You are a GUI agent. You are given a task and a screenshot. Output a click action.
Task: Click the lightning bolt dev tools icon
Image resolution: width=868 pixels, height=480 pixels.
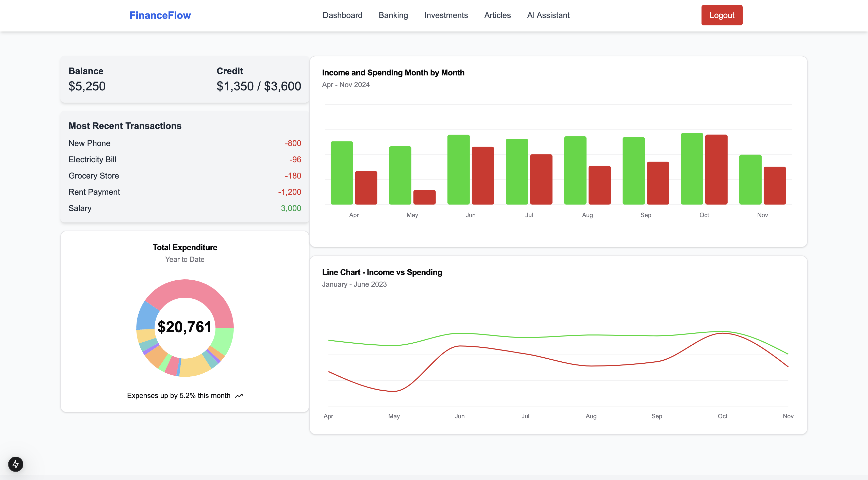[15, 464]
